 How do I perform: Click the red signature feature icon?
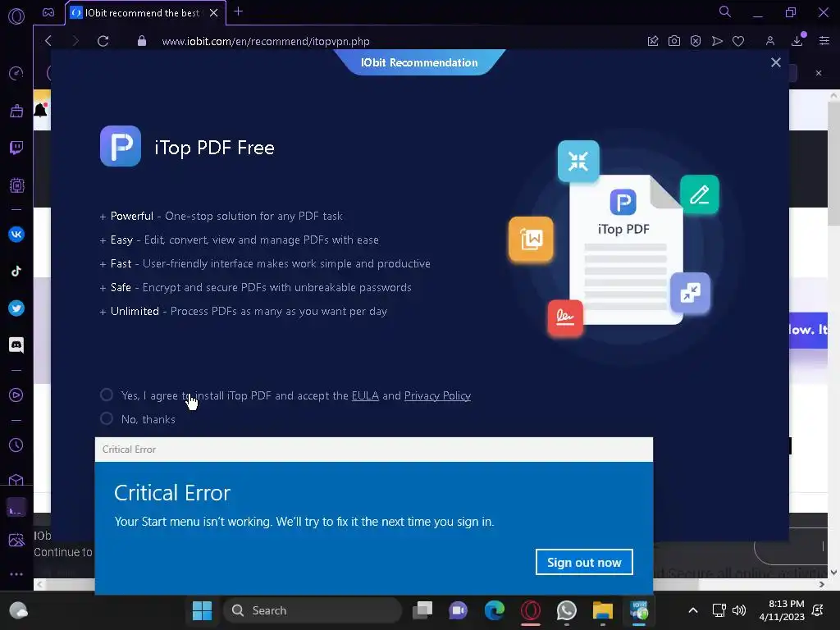(565, 318)
